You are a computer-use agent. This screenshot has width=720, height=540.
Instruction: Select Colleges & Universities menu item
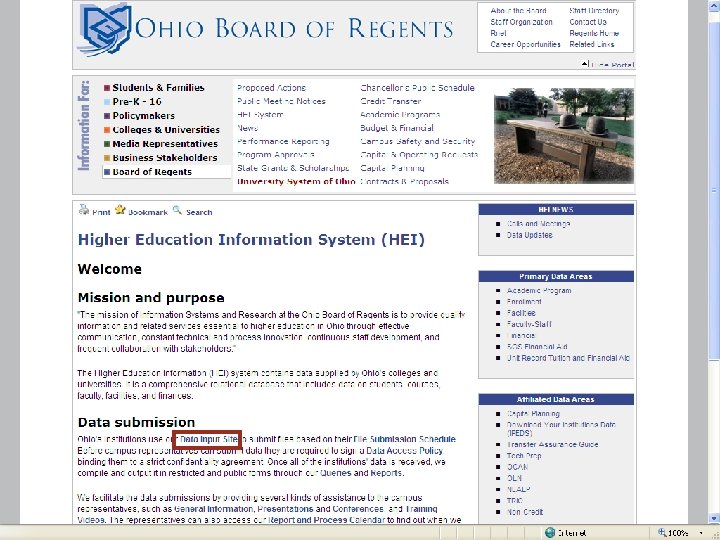click(x=166, y=130)
